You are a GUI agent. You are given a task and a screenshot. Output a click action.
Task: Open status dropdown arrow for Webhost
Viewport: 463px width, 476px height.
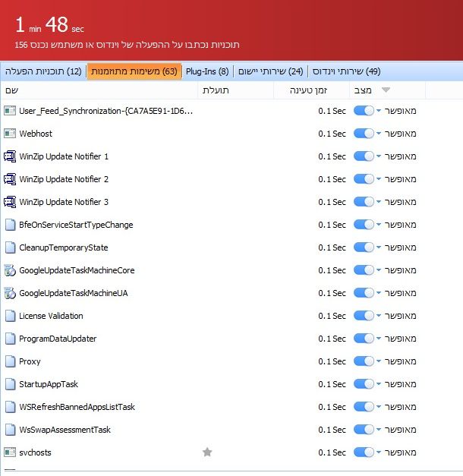tap(379, 134)
